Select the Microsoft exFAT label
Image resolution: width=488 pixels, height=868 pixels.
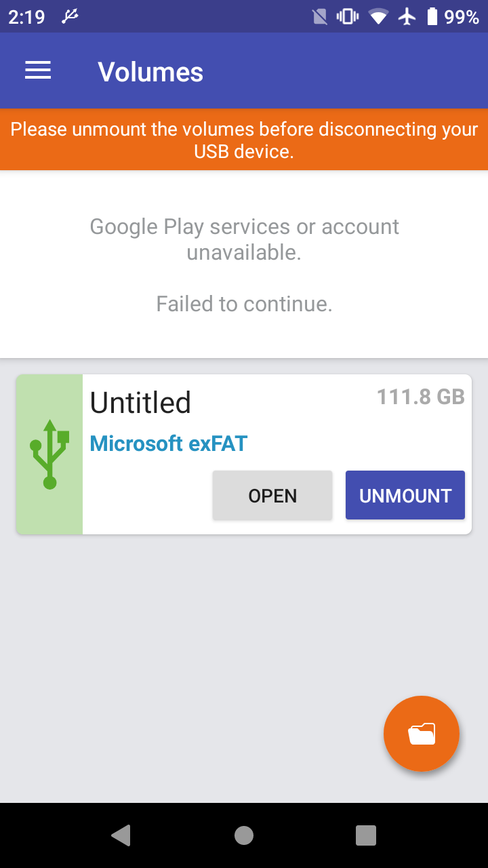[169, 443]
